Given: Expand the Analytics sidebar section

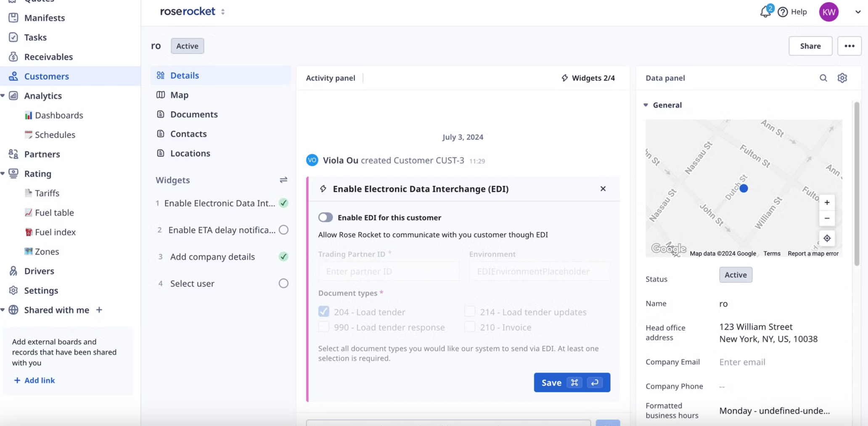Looking at the screenshot, I should tap(4, 95).
